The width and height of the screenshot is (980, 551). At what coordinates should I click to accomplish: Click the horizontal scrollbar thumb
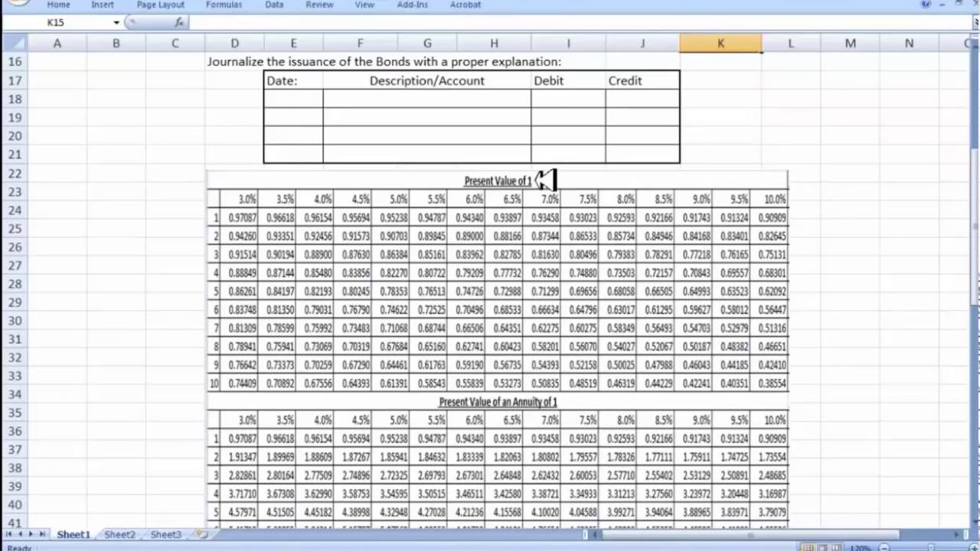coord(752,534)
